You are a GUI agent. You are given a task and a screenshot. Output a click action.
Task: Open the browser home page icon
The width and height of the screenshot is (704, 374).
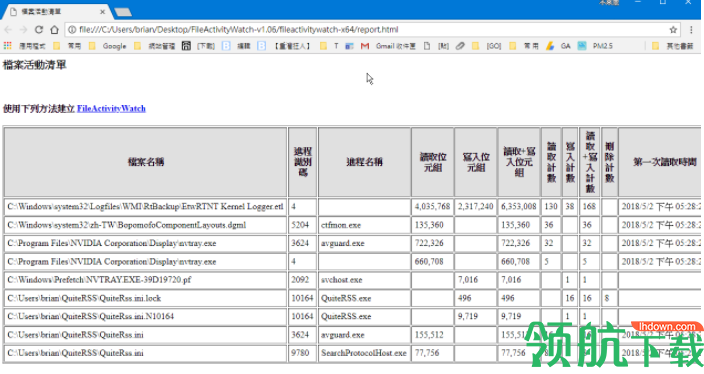[x=54, y=30]
